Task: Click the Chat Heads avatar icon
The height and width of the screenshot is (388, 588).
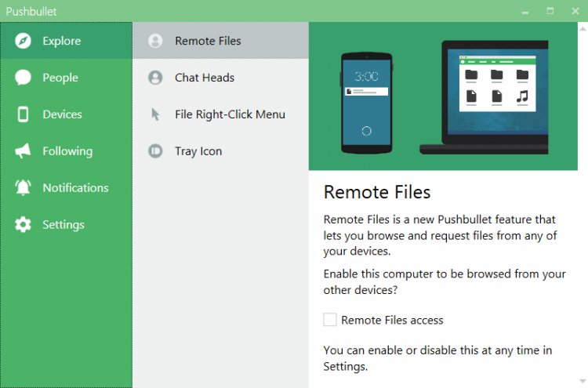Action: pyautogui.click(x=155, y=78)
